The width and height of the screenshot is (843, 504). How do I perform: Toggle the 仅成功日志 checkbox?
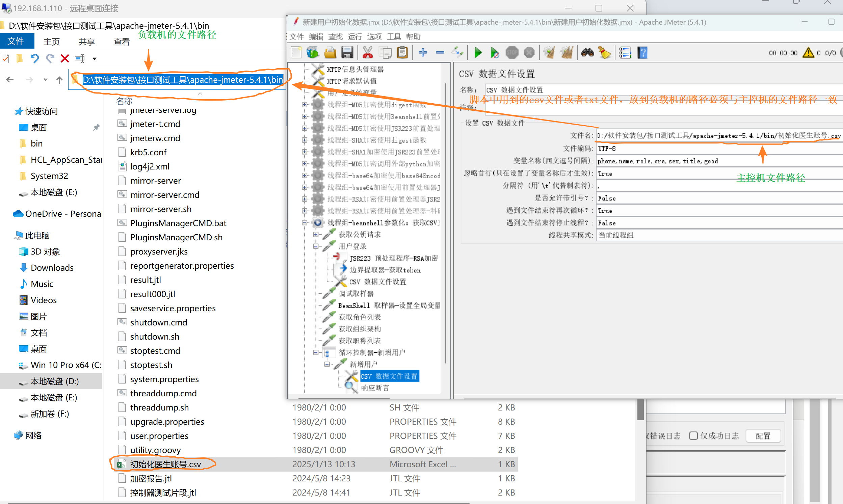(693, 436)
